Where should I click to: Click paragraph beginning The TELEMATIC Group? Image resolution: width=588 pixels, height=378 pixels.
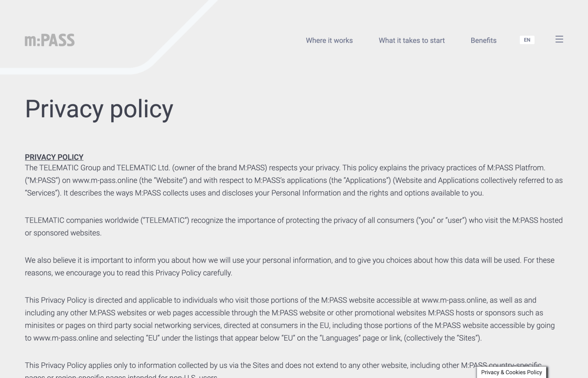[x=294, y=180]
